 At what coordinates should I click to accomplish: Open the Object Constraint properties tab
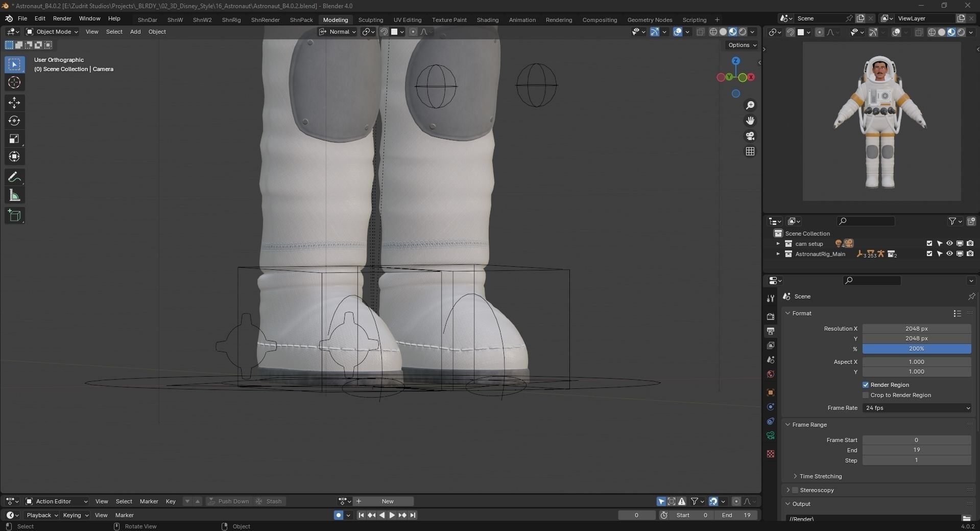[x=771, y=421]
